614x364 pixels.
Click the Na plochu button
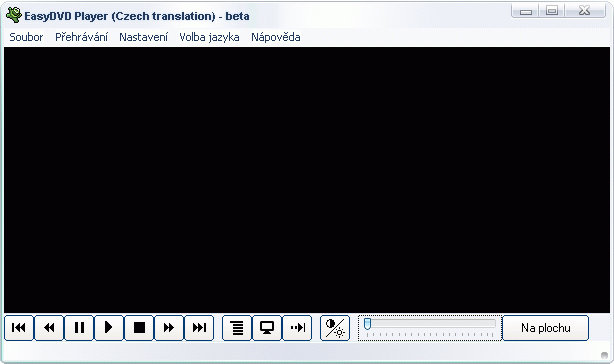545,328
